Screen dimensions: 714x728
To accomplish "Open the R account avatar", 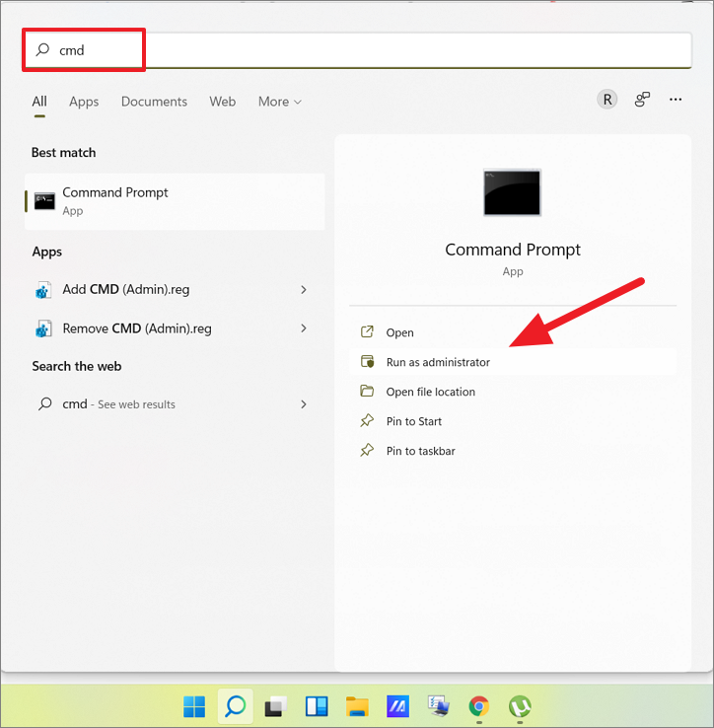I will pyautogui.click(x=607, y=100).
